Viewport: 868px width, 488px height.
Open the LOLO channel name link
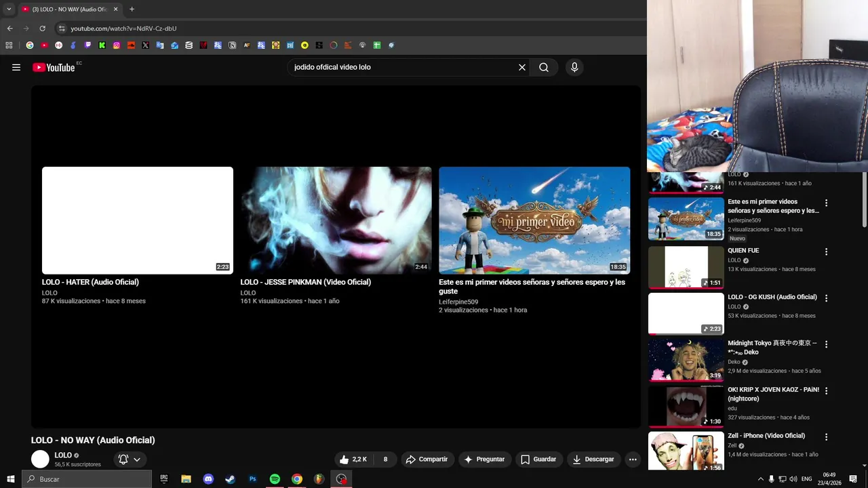pyautogui.click(x=63, y=455)
